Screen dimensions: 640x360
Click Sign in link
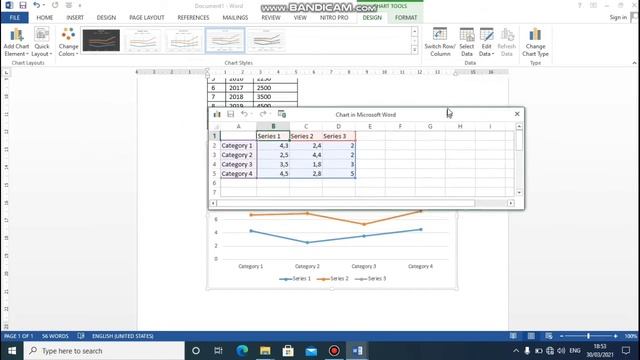618,17
